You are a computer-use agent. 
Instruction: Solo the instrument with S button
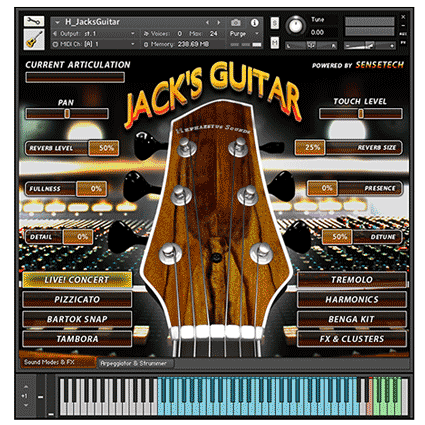[x=275, y=23]
